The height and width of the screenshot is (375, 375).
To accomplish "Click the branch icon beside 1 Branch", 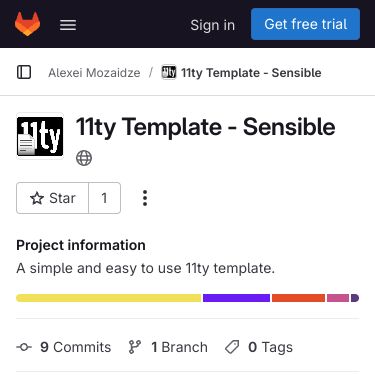I will click(135, 347).
